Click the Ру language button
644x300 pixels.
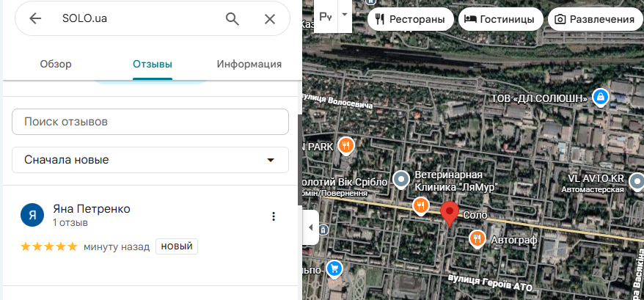tap(326, 16)
